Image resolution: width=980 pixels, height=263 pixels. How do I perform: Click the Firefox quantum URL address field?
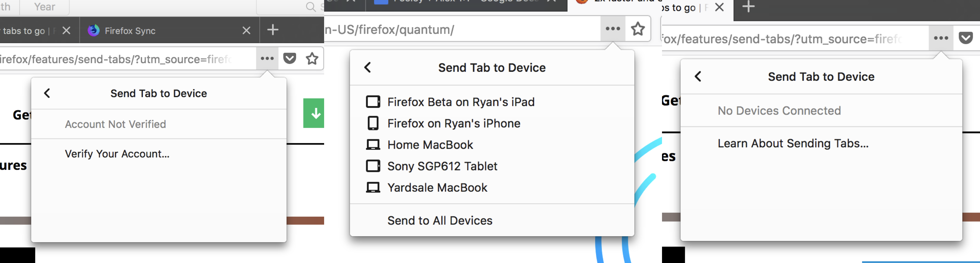[x=457, y=30]
